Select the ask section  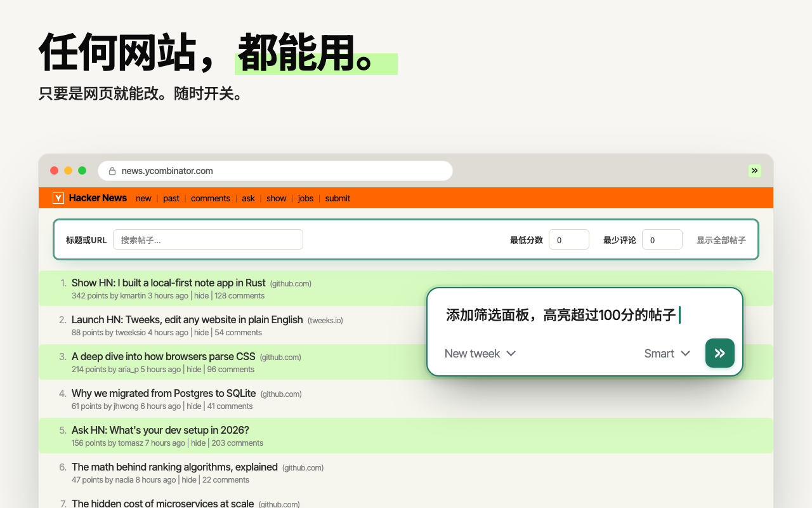pyautogui.click(x=248, y=198)
